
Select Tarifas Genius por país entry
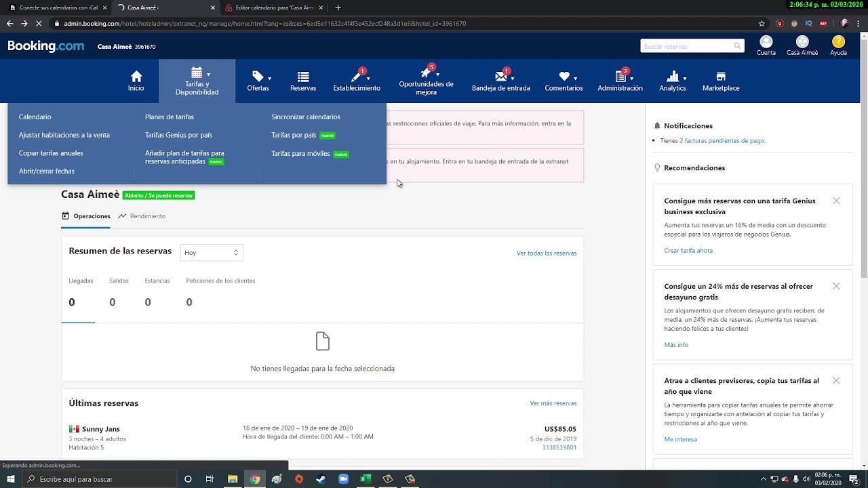[x=178, y=135]
